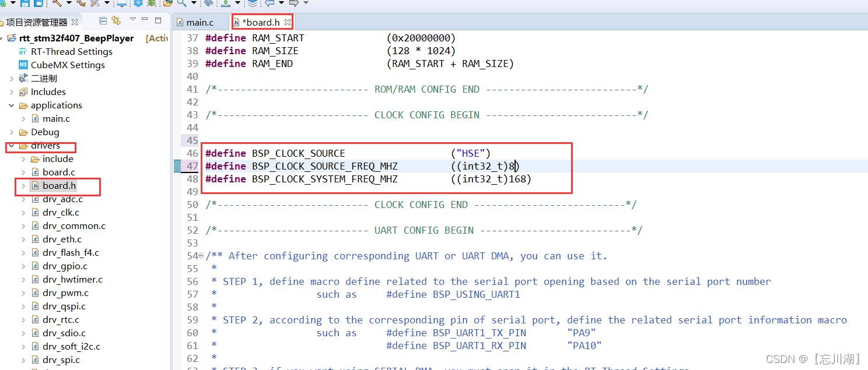Toggle Link with Editor in Project Explorer
The image size is (868, 370).
[116, 21]
